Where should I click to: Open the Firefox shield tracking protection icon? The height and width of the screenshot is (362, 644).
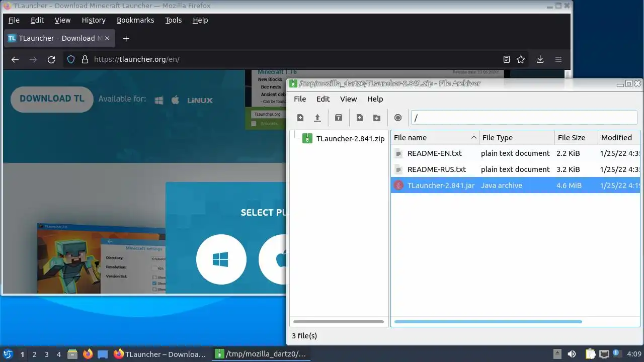click(x=71, y=59)
